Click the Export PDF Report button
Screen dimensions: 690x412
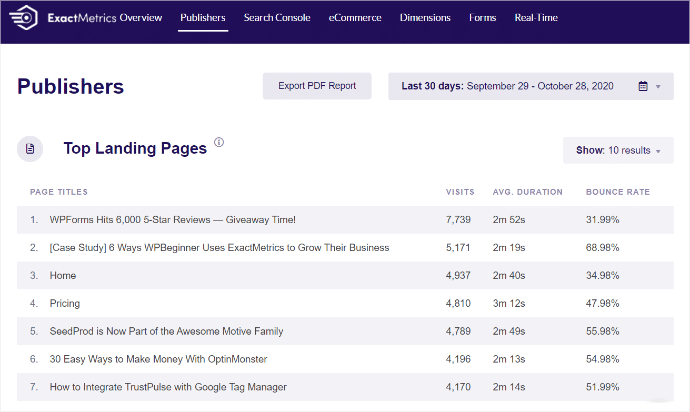pos(317,86)
